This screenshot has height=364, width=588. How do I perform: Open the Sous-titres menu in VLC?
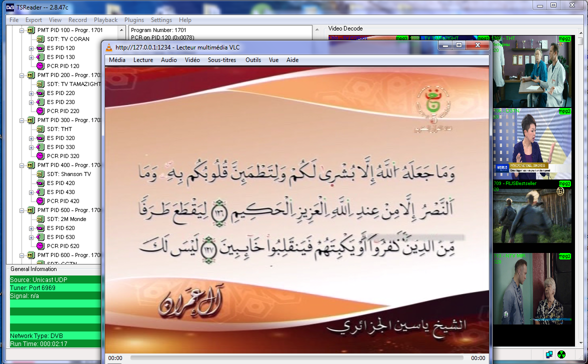click(221, 60)
